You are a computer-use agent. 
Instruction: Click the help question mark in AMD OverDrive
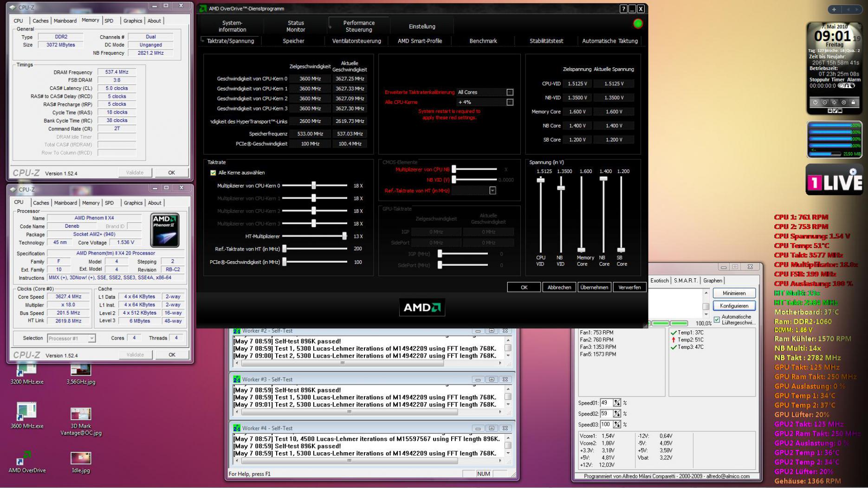coord(623,9)
